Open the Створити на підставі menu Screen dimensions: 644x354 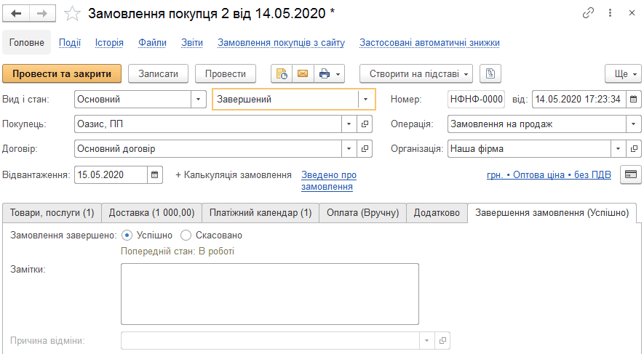click(x=416, y=74)
